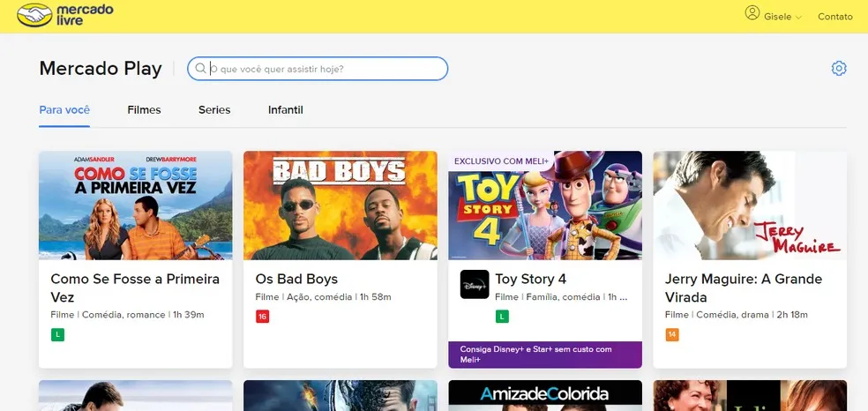Image resolution: width=868 pixels, height=411 pixels.
Task: Click Jerry Maguire: A Grande Virada title
Action: [x=744, y=288]
